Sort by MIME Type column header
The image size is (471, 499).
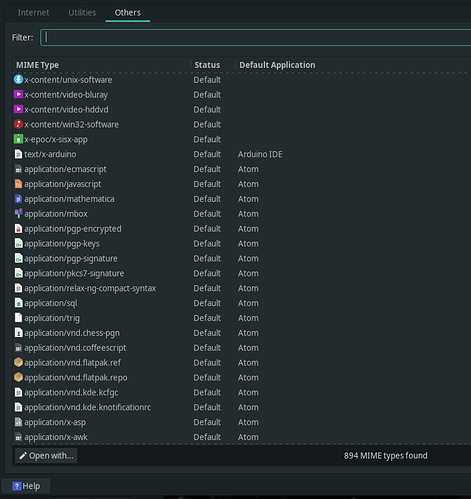[102, 65]
